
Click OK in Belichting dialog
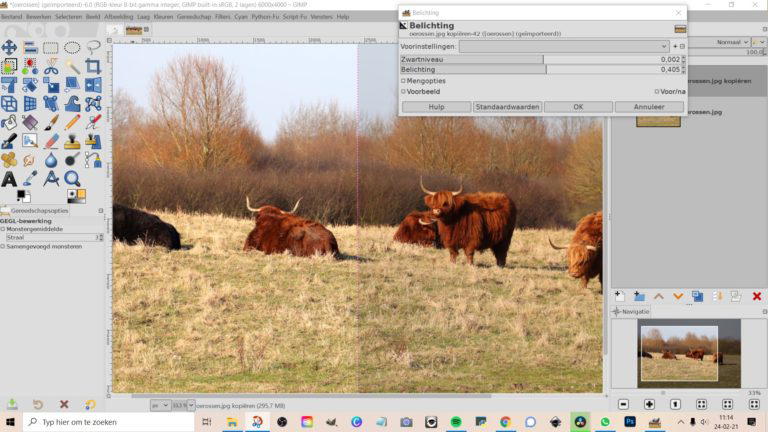pyautogui.click(x=578, y=107)
